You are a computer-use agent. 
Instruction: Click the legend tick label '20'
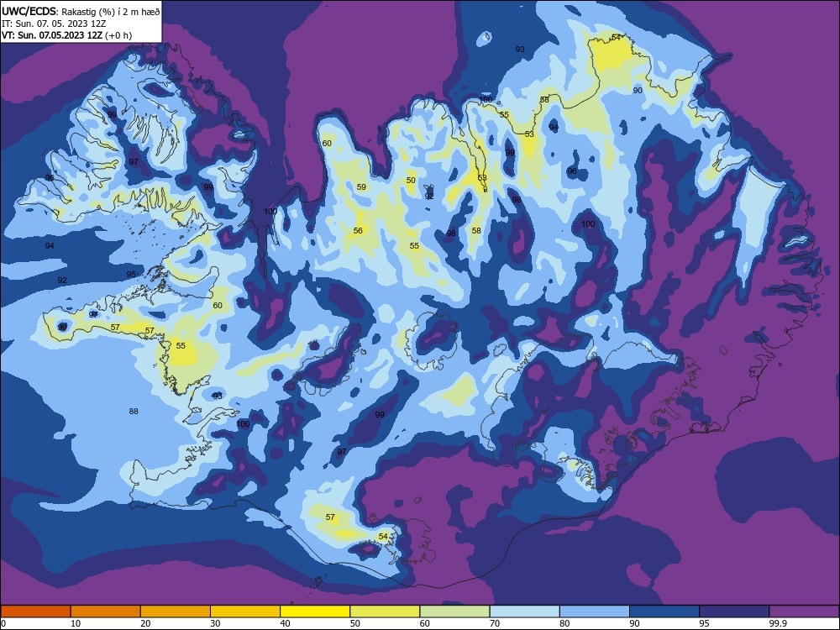[x=145, y=623]
